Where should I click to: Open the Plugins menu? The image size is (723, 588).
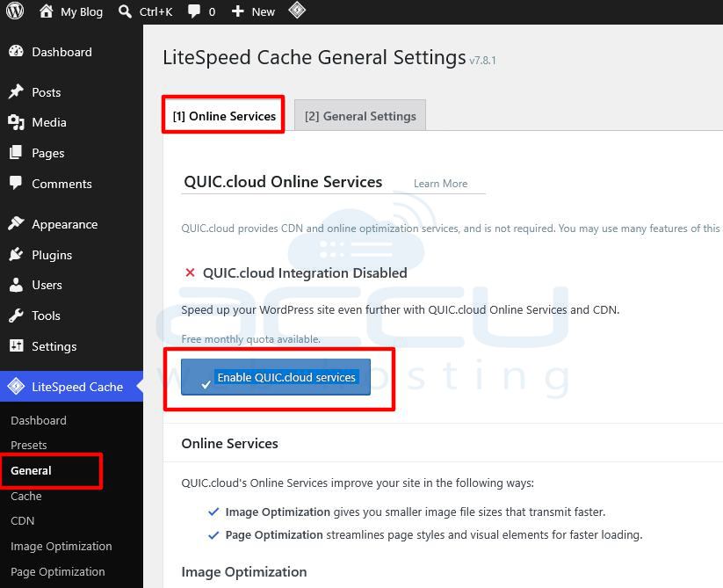coord(71,255)
